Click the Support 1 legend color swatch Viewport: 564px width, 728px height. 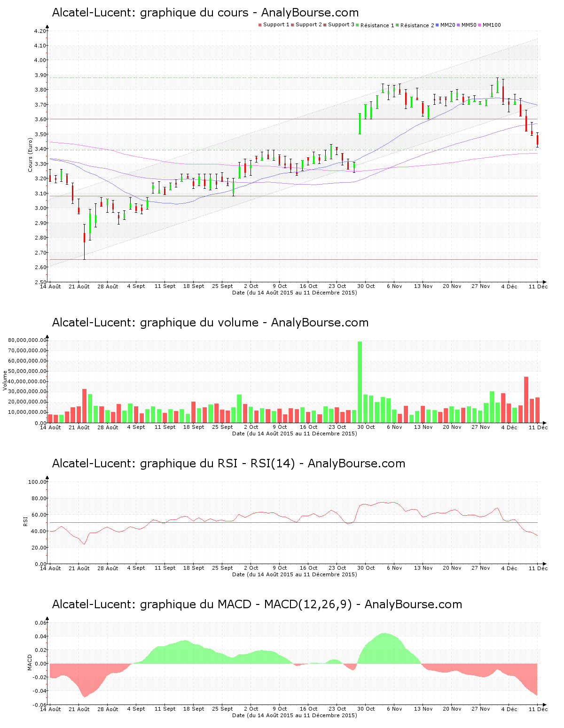pos(260,25)
